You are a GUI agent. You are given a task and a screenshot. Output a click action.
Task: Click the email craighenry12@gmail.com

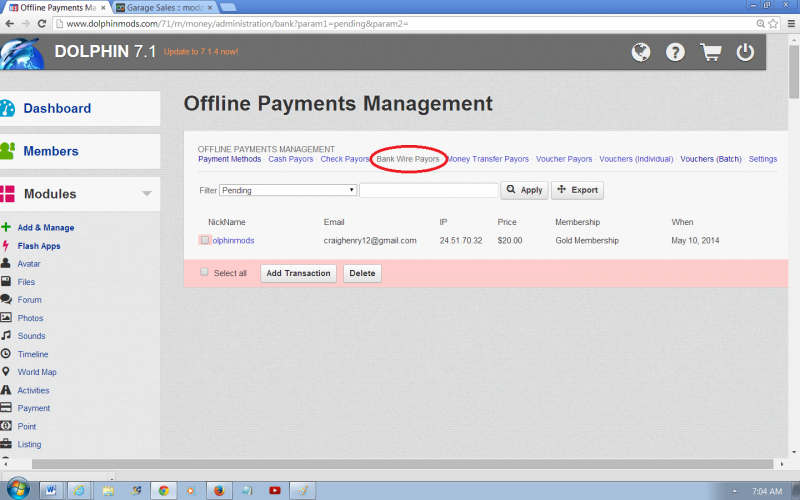tap(370, 240)
